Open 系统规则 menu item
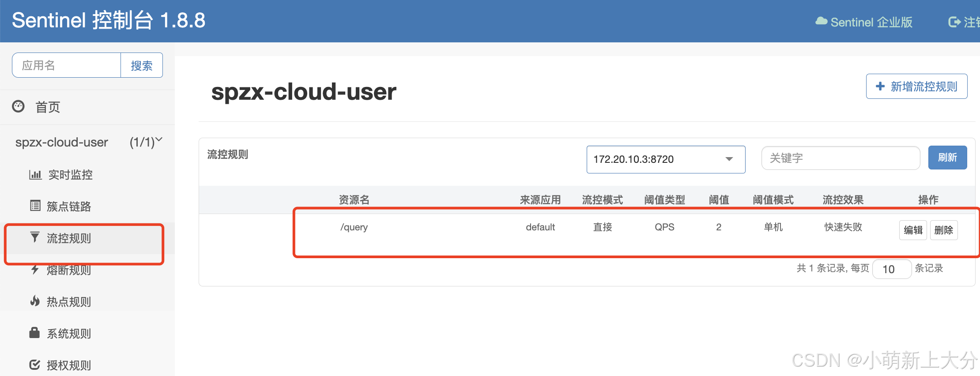This screenshot has height=376, width=980. (x=69, y=334)
